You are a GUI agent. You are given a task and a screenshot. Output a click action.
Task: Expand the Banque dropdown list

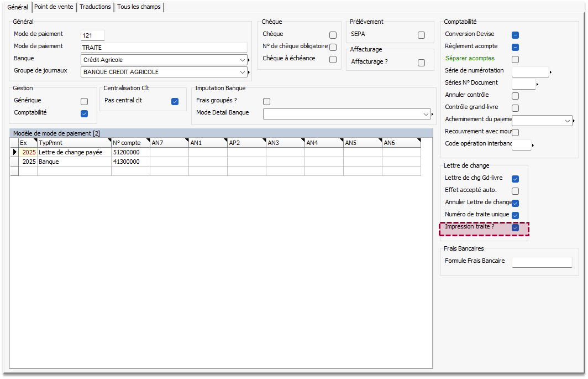click(x=243, y=60)
